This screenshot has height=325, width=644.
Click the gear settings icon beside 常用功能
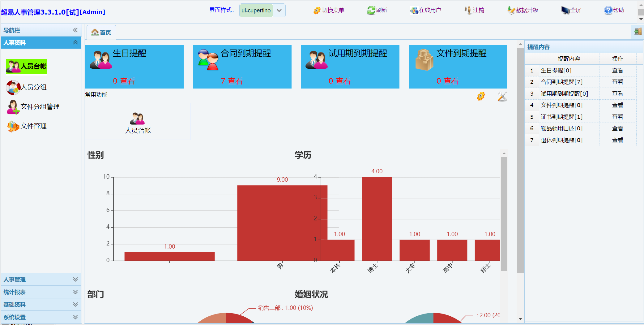481,97
